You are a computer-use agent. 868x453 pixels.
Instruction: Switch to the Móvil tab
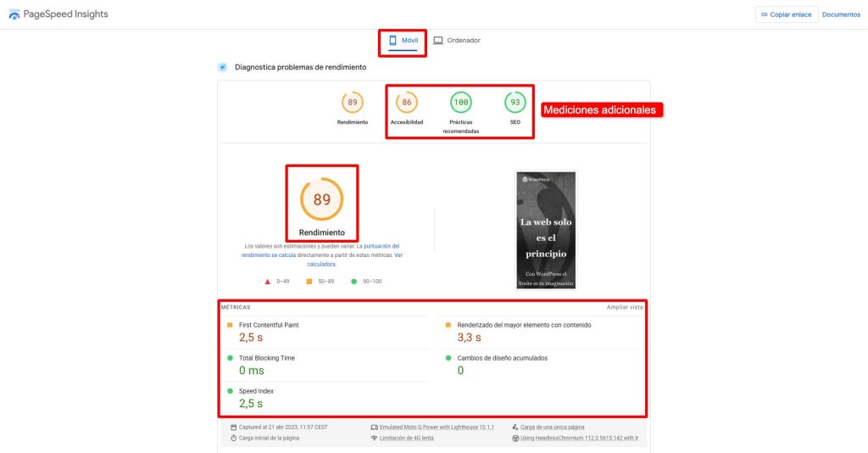(403, 41)
